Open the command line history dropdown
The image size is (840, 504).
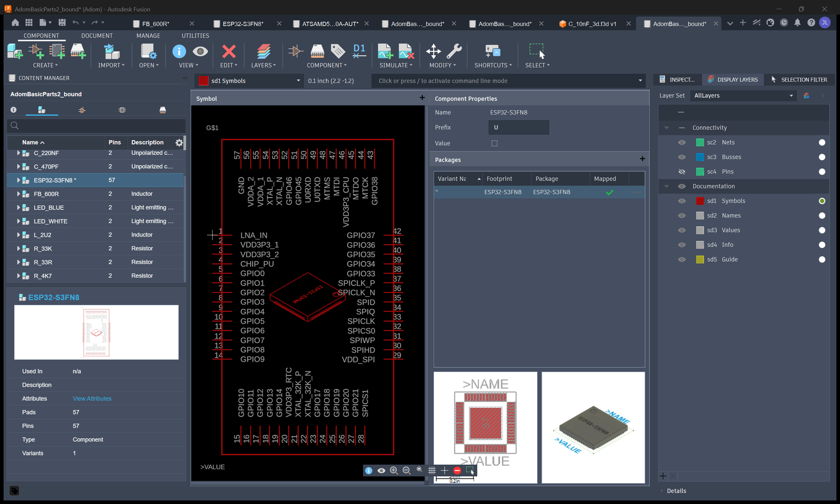click(x=640, y=81)
